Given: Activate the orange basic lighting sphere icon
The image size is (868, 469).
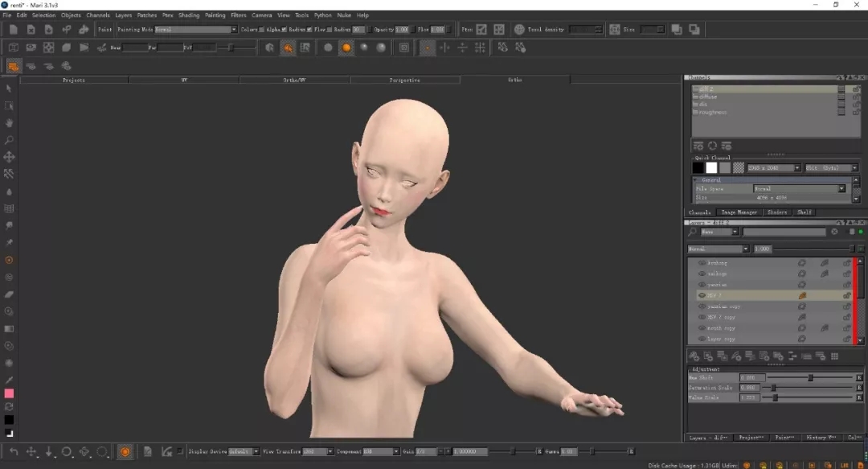Looking at the screenshot, I should [x=346, y=47].
